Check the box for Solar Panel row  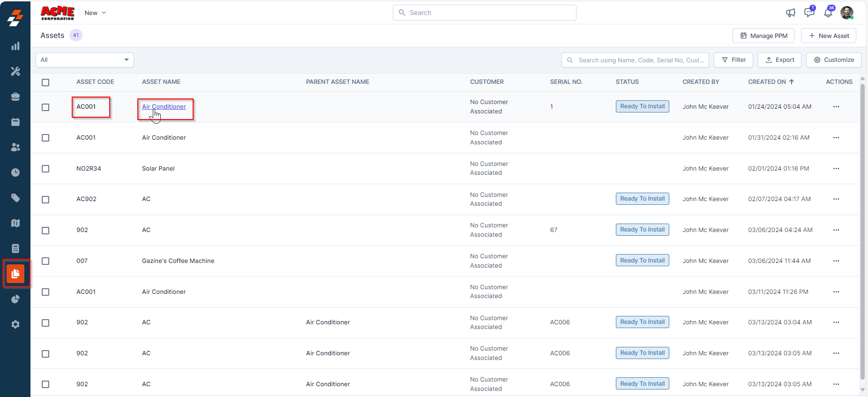(45, 169)
